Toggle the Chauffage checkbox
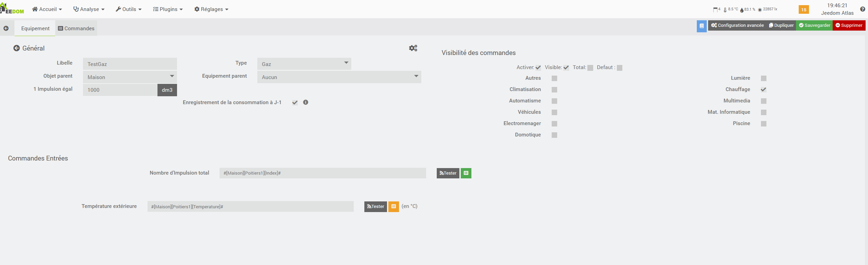The width and height of the screenshot is (868, 265). coord(763,90)
